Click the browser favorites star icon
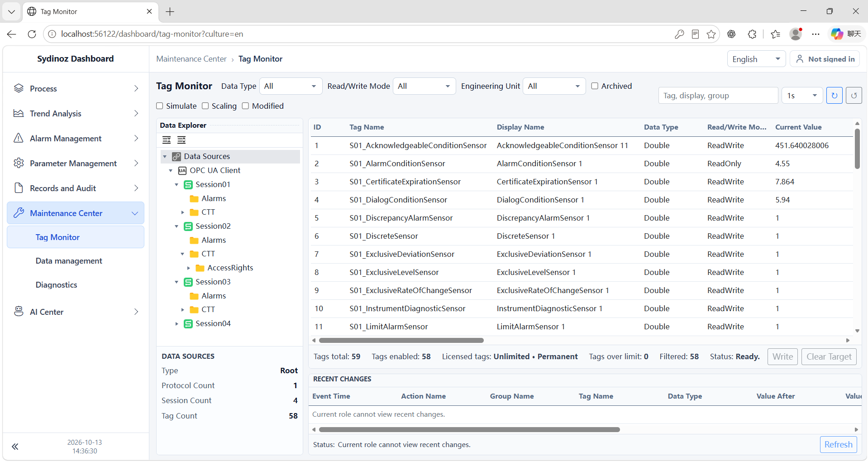Viewport: 868px width, 462px height. click(x=711, y=34)
